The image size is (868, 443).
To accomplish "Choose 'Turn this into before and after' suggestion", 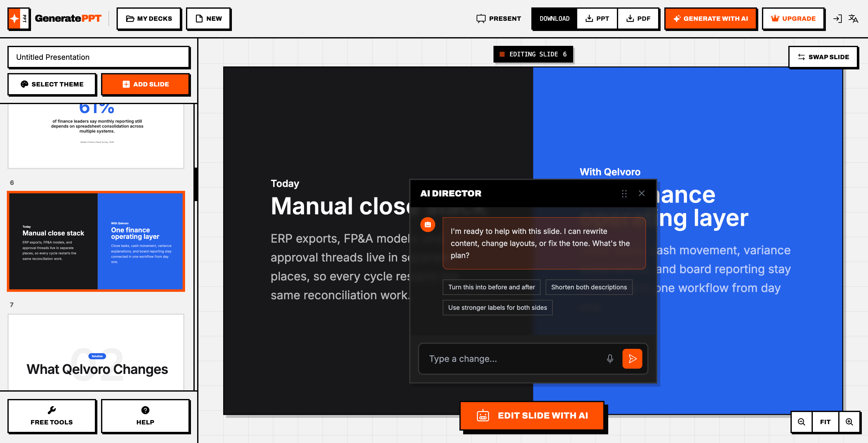I will pos(491,287).
